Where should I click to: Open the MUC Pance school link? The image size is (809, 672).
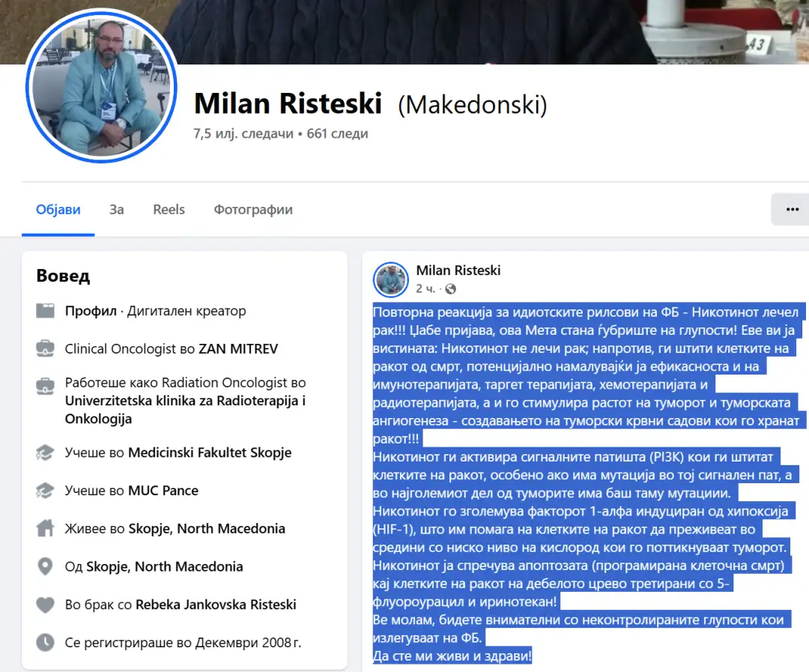[163, 491]
